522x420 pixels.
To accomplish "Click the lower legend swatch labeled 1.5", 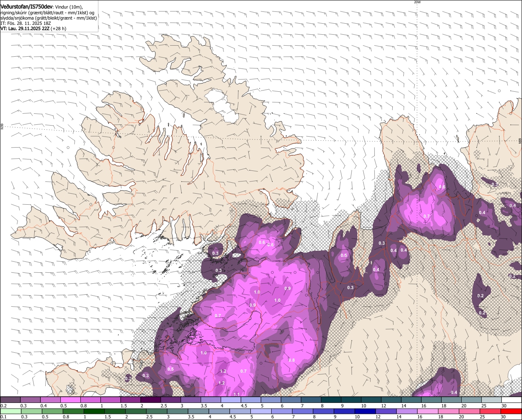I will click(x=115, y=411).
